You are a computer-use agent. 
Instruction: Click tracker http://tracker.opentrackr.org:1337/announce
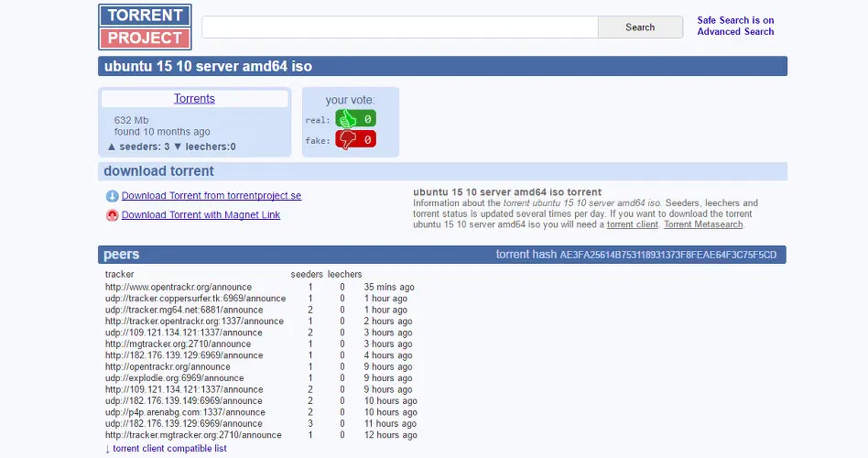[x=194, y=322]
